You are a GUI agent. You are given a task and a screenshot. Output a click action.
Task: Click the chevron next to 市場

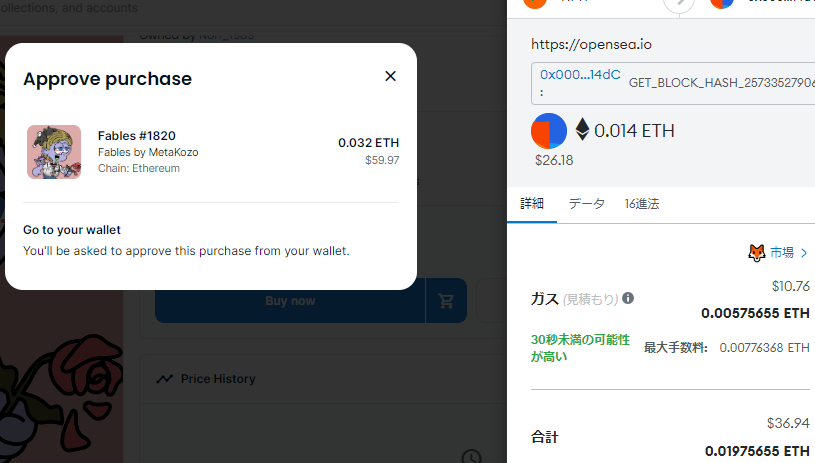pyautogui.click(x=804, y=253)
